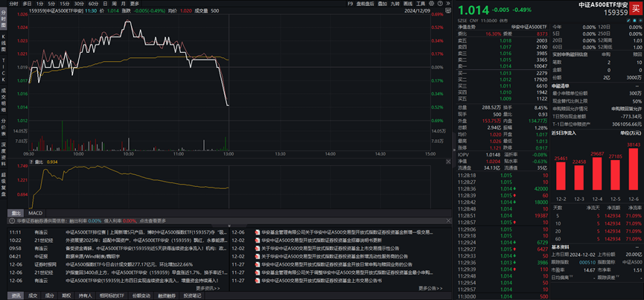Switch to the 多日 chart period
644x300 pixels.
click(x=27, y=3)
